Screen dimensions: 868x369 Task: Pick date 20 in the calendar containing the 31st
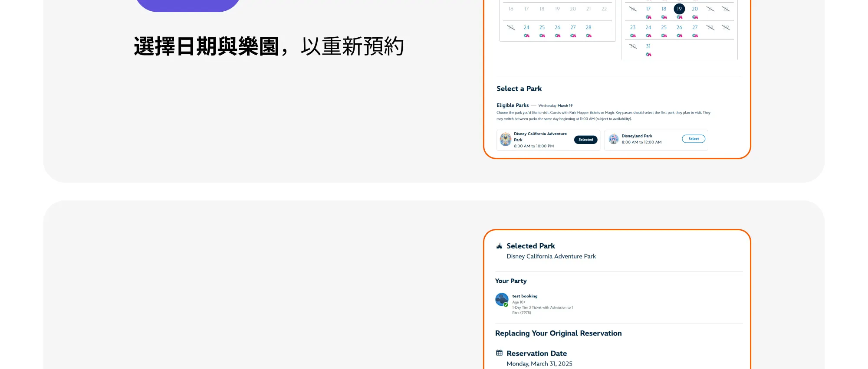tap(695, 9)
